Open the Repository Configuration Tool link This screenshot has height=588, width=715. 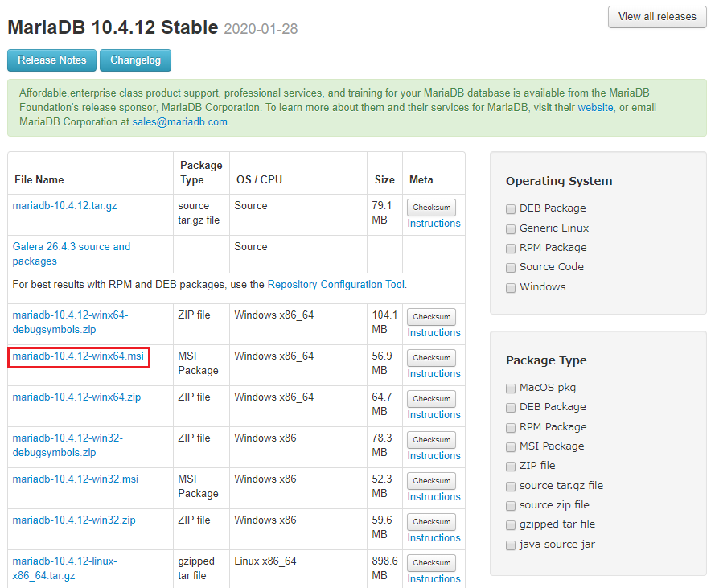[x=336, y=285]
